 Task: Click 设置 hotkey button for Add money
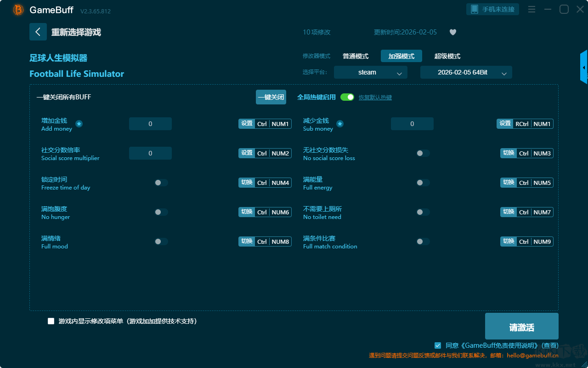tap(247, 124)
